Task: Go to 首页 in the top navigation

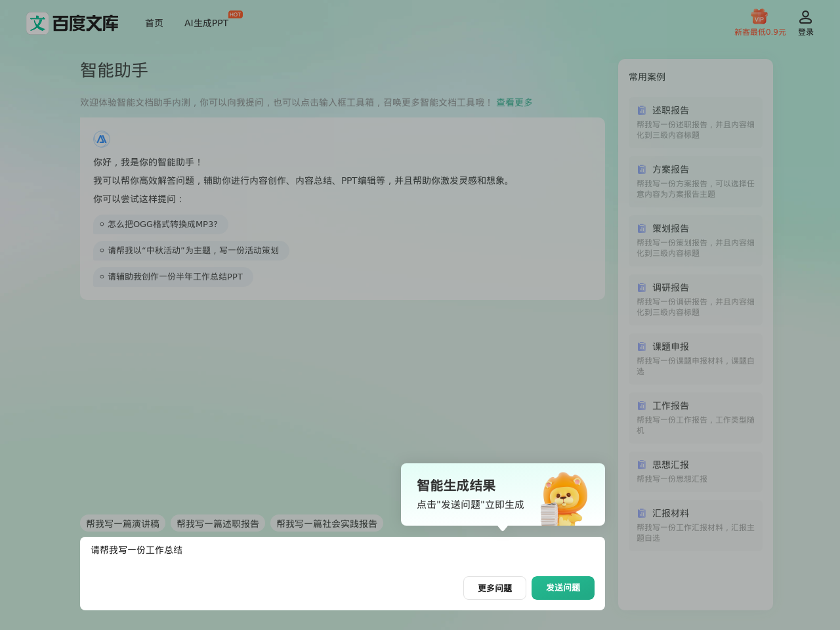Action: click(154, 23)
